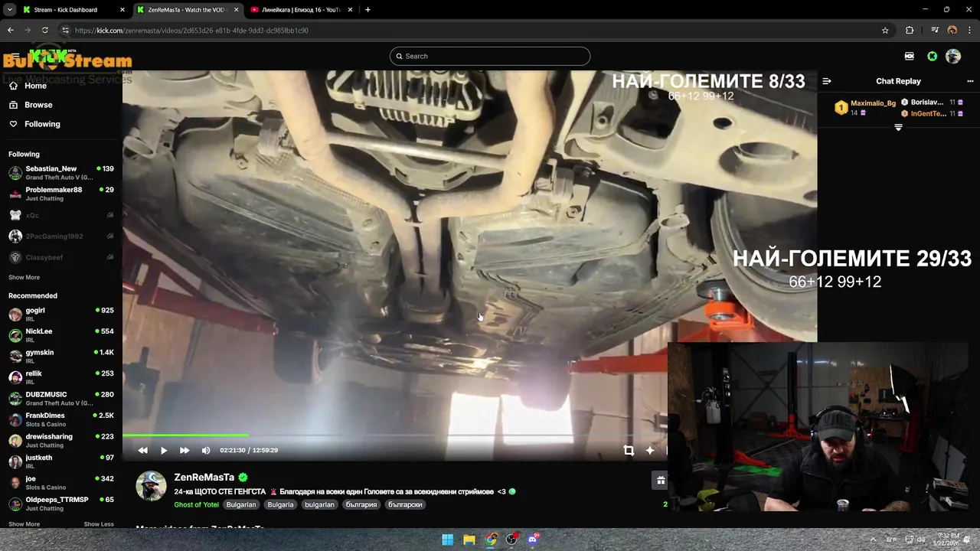
Task: Open the Kick go-live camera icon
Action: pos(910,56)
